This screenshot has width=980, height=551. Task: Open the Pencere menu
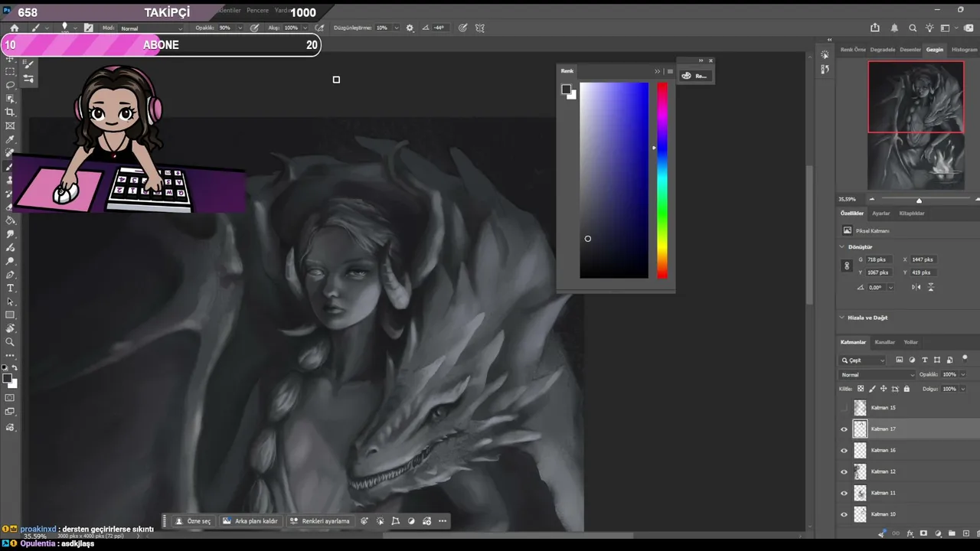(257, 11)
